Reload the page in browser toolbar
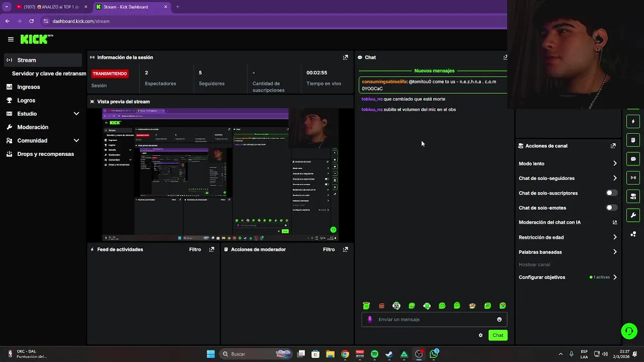Image resolution: width=644 pixels, height=362 pixels. pos(31,21)
